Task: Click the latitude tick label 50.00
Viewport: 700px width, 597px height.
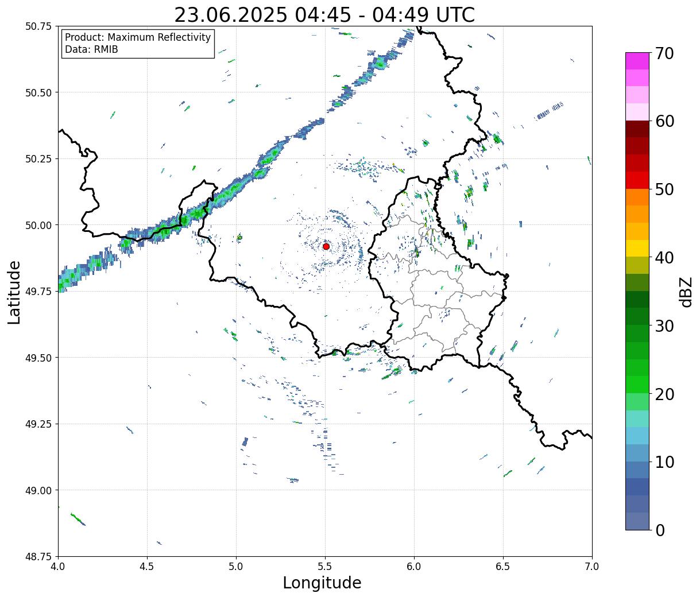Action: coord(38,225)
